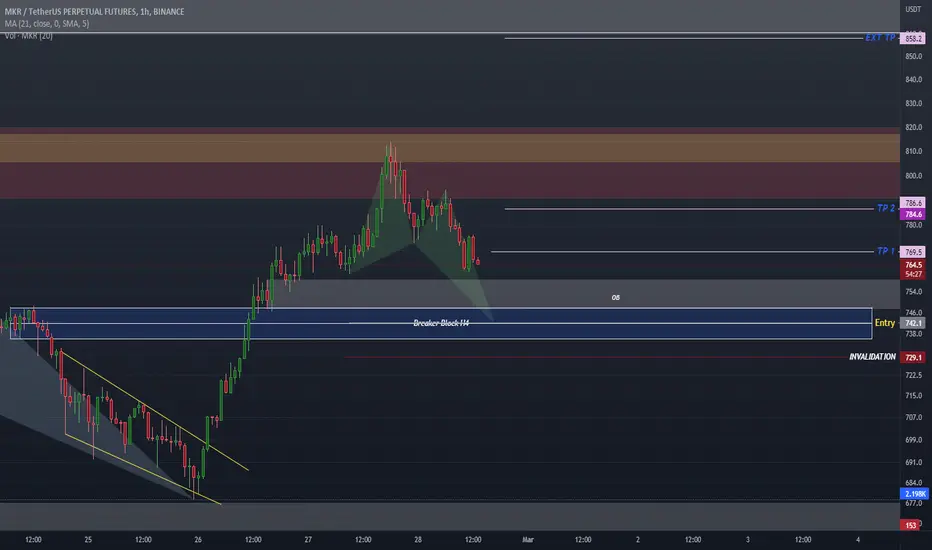Screen dimensions: 932x550
Task: Click 722.5 on the price axis
Action: (x=914, y=375)
